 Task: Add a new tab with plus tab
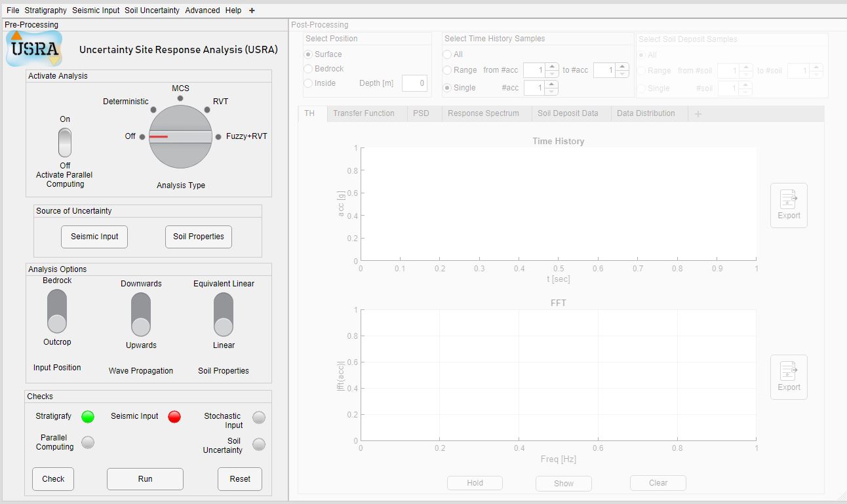(x=698, y=114)
